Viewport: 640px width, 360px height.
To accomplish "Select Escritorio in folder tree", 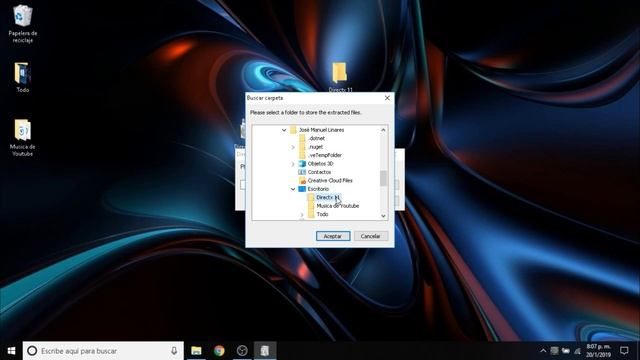I will (318, 189).
